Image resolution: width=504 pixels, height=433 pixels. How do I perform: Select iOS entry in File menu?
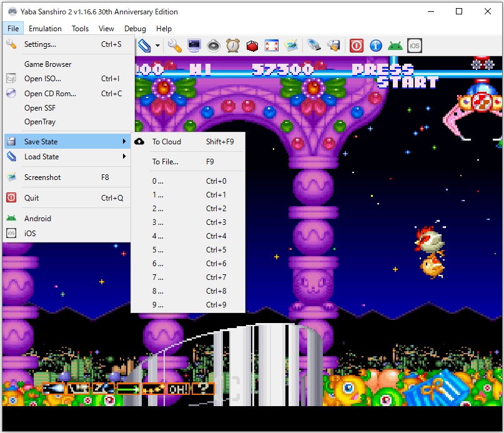[68, 234]
